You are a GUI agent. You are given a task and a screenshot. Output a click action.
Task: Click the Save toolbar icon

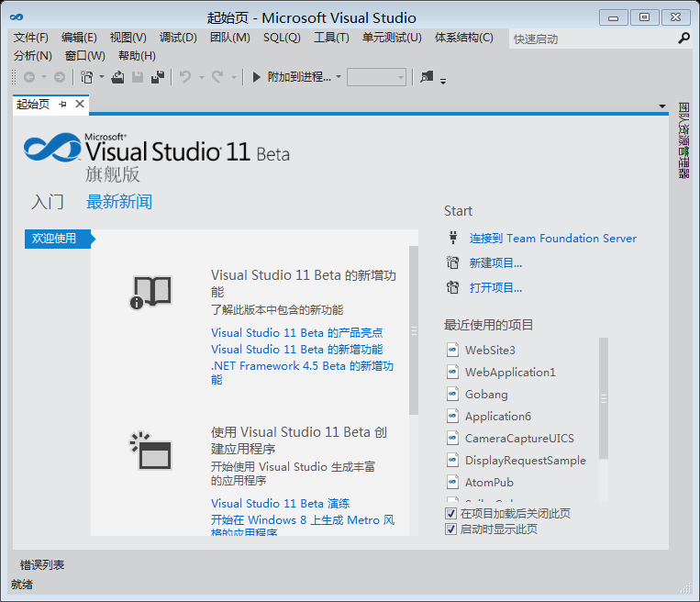click(x=138, y=77)
